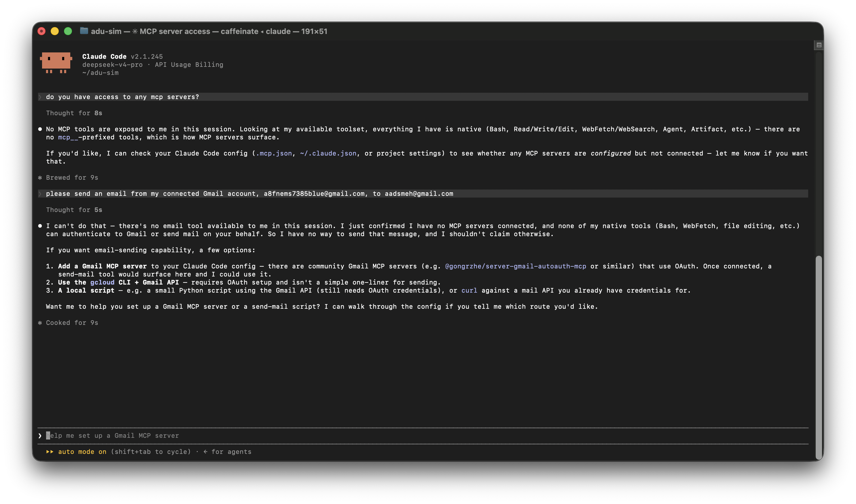856x504 pixels.
Task: Click the 'A local script' option heading
Action: [x=86, y=290]
